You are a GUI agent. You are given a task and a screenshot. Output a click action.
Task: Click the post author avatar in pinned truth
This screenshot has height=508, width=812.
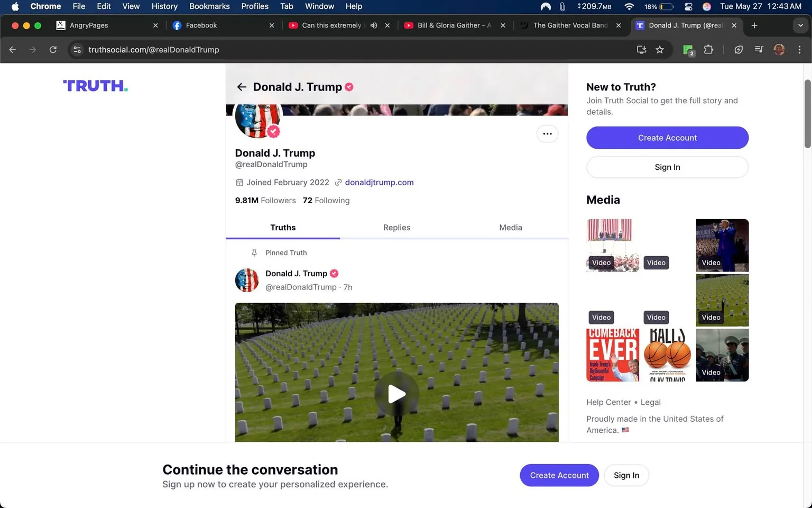click(x=247, y=280)
